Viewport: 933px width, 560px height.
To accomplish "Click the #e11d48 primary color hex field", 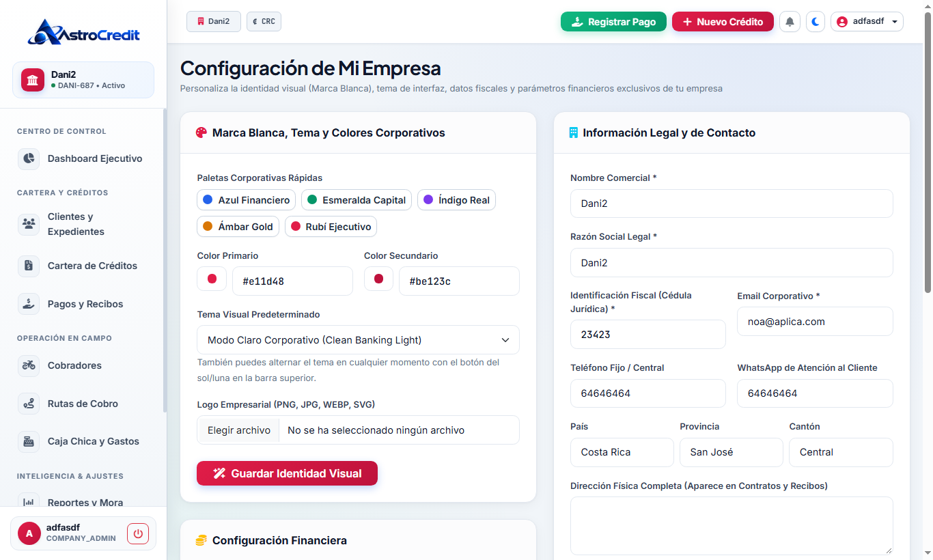I will (292, 281).
